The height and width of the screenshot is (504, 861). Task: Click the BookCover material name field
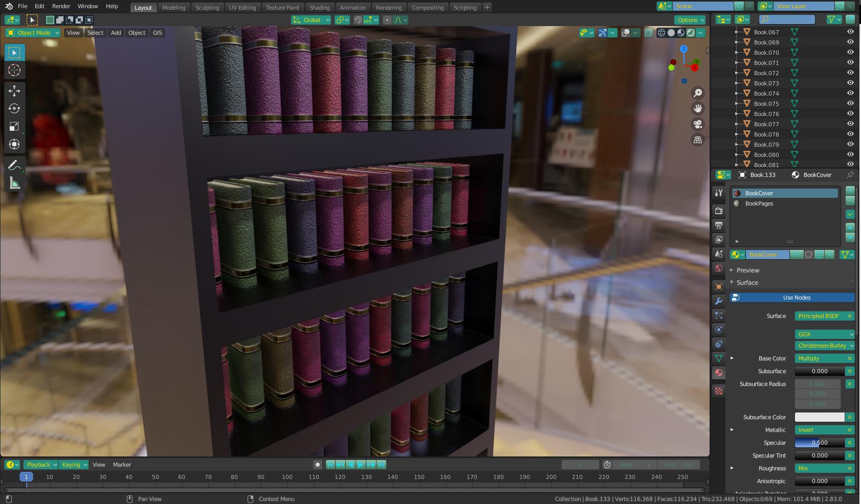click(767, 255)
